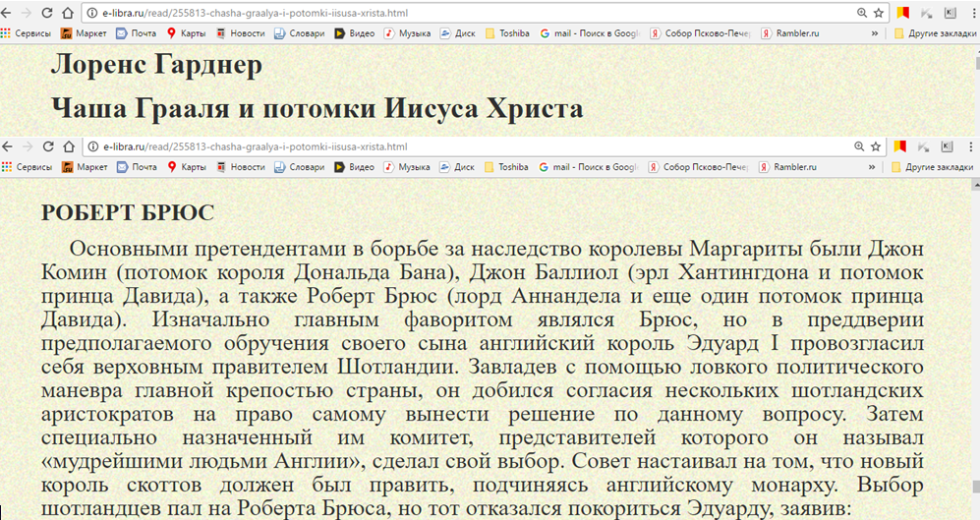This screenshot has height=520, width=980.
Task: Open zoom magnifier in lower address bar
Action: pyautogui.click(x=859, y=146)
